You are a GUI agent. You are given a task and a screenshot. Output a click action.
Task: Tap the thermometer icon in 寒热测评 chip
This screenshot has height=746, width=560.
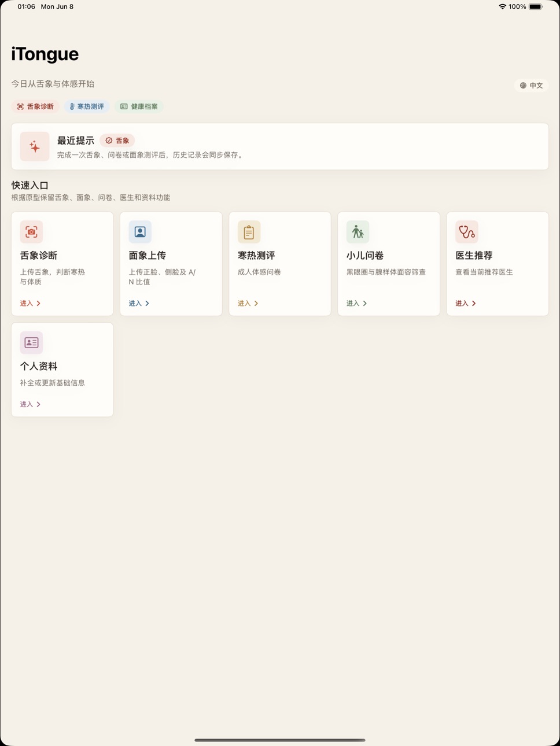click(x=72, y=106)
